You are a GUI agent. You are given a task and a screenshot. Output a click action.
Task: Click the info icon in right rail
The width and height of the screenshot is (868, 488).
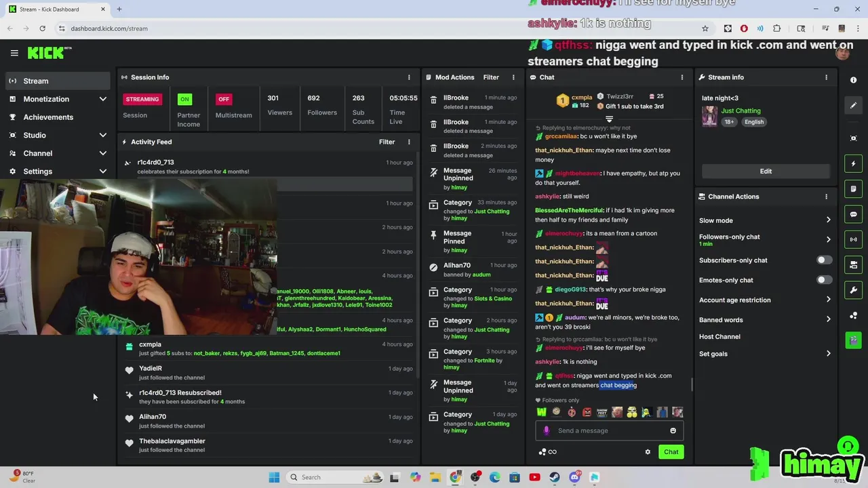tap(853, 80)
